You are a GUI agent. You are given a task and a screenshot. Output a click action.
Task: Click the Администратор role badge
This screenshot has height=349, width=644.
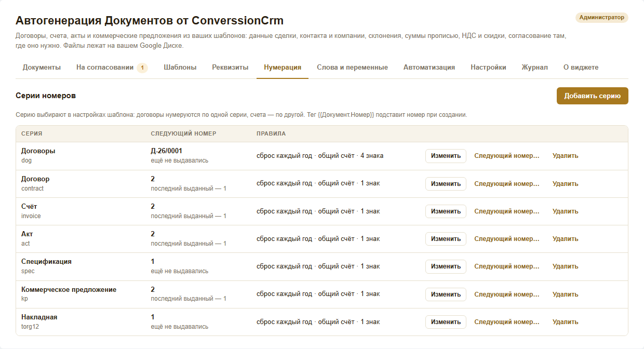(x=602, y=18)
